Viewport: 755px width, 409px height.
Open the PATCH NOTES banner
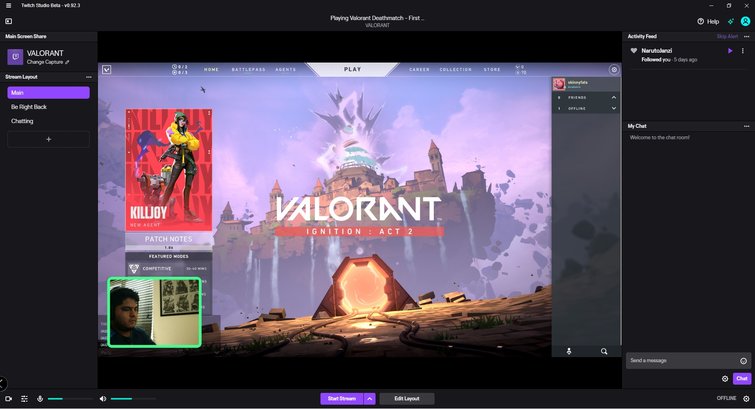pos(169,240)
